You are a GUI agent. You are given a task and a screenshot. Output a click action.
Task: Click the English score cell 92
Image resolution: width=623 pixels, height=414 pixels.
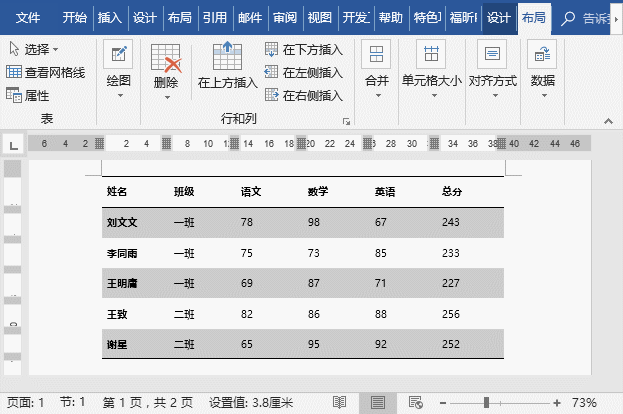pyautogui.click(x=381, y=344)
